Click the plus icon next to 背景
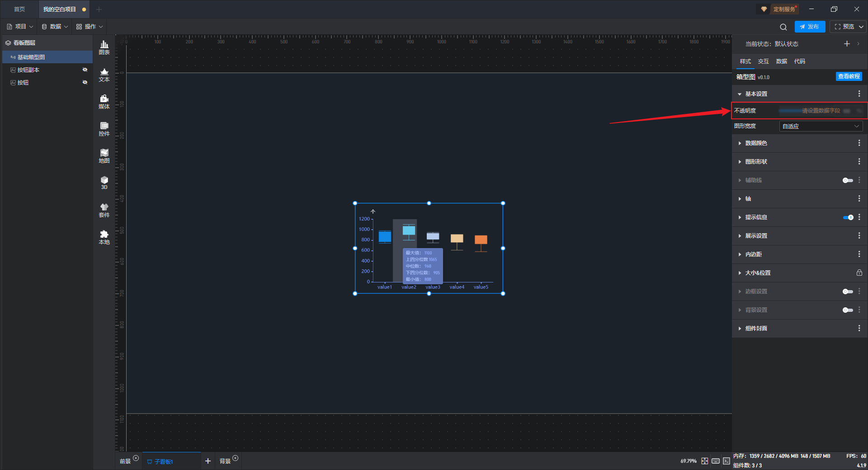Screen dimensions: 868x470 [x=236, y=458]
